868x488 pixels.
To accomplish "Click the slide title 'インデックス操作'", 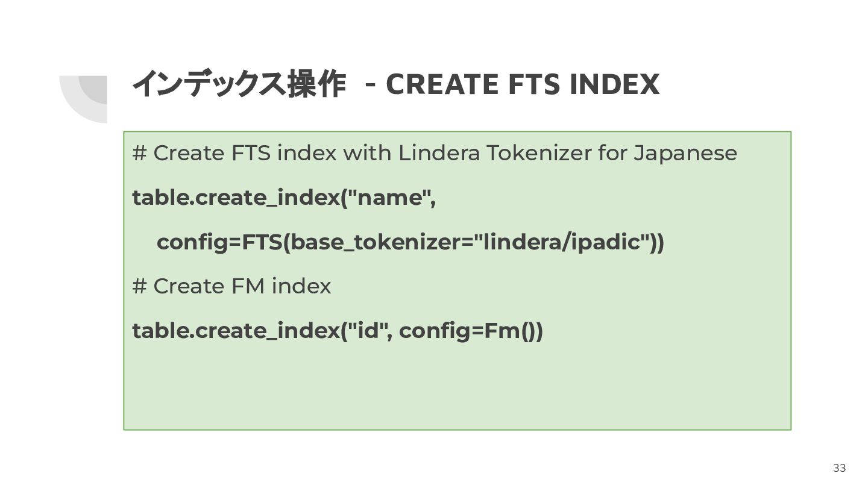I will pyautogui.click(x=239, y=84).
